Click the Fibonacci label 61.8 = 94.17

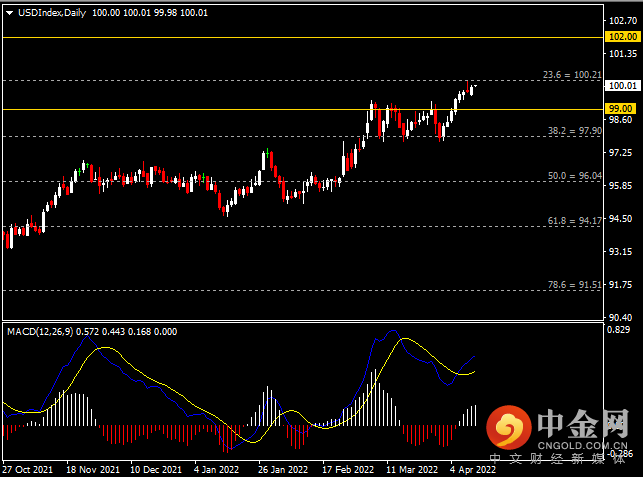(575, 221)
